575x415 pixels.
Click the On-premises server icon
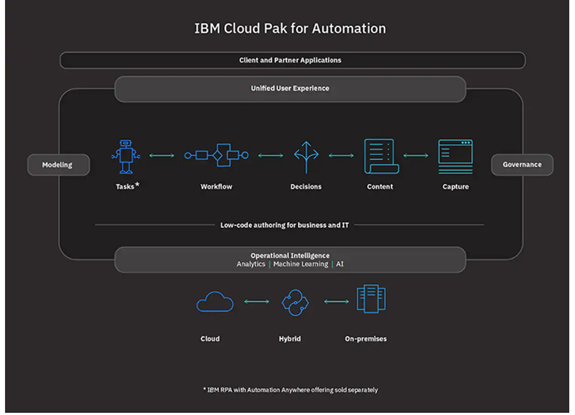pos(371,299)
